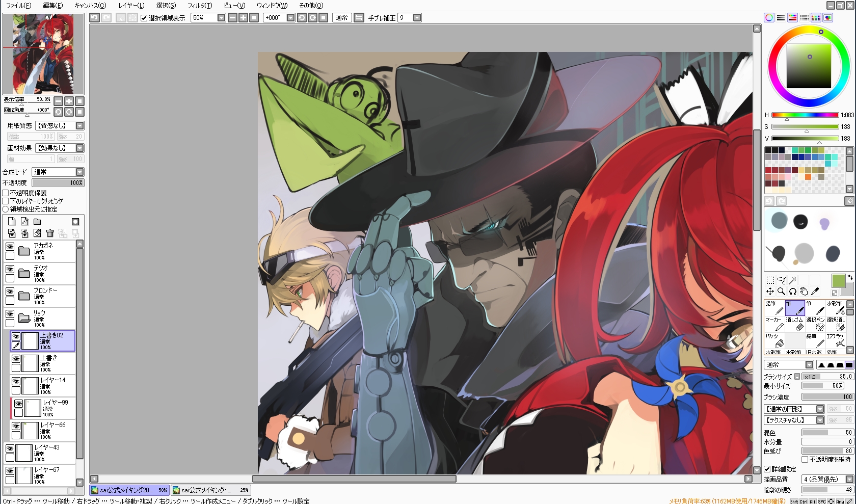
Task: Select the 水彩筆 watercolor brush with droplet
Action: tap(836, 307)
